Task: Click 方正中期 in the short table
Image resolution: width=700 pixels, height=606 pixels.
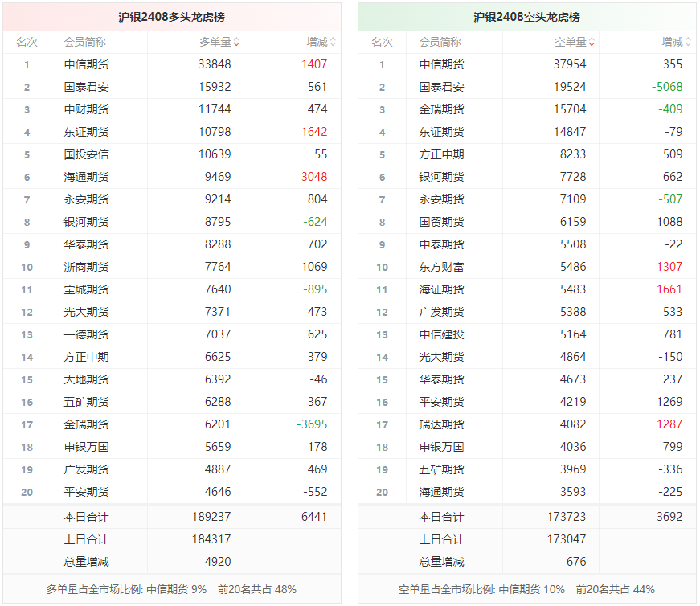Action: [441, 154]
